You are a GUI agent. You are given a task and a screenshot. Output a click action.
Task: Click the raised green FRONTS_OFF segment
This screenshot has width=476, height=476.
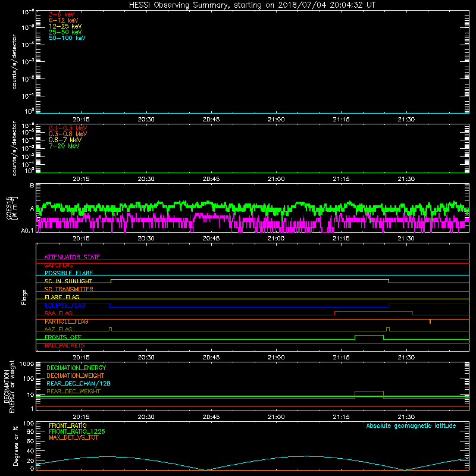[369, 336]
